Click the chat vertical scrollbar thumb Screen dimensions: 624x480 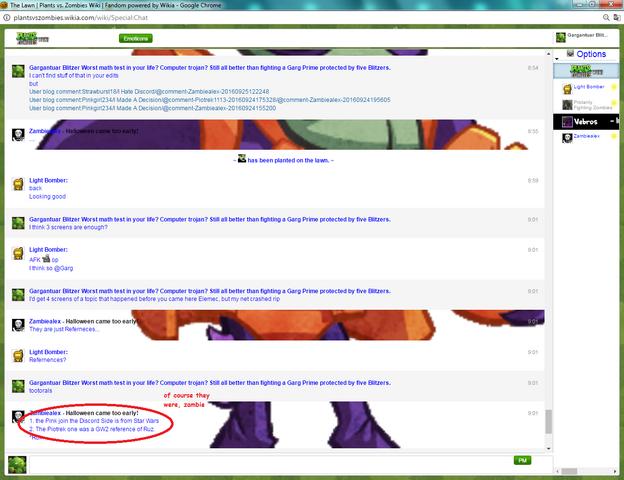pos(548,421)
